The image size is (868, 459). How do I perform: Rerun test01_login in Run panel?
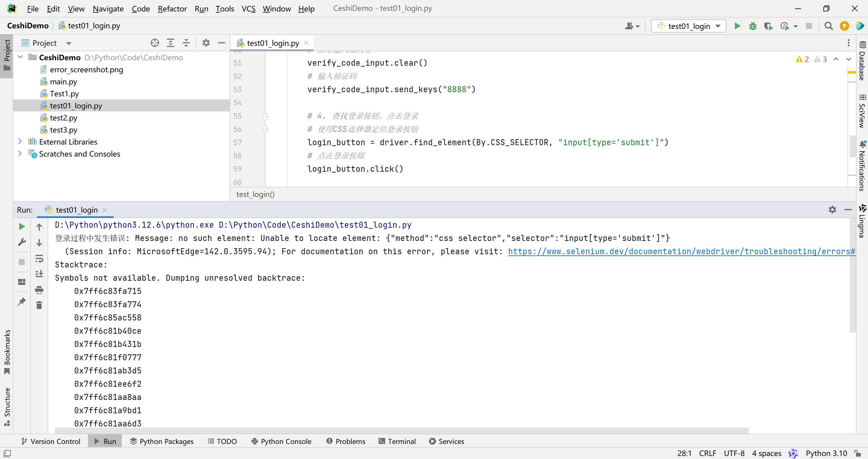click(22, 226)
